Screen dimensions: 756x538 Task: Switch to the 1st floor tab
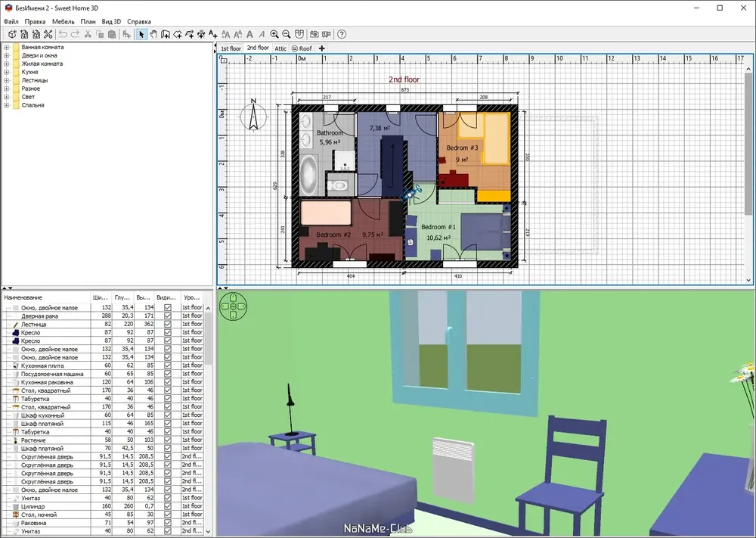[231, 48]
